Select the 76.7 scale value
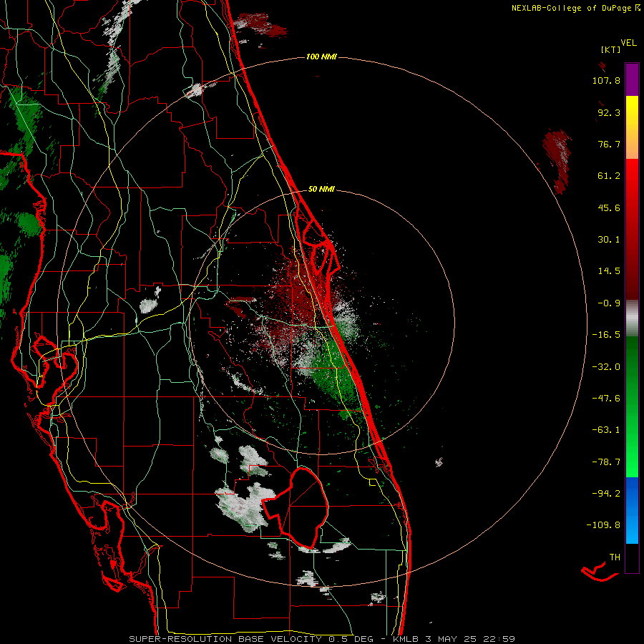The image size is (644, 644). click(x=609, y=144)
